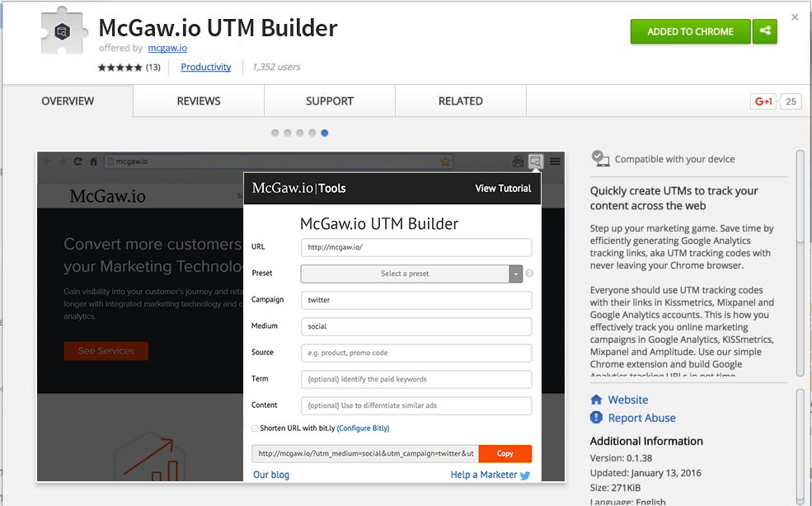Click the Help a Marketer link
Image resolution: width=812 pixels, height=506 pixels.
click(484, 475)
